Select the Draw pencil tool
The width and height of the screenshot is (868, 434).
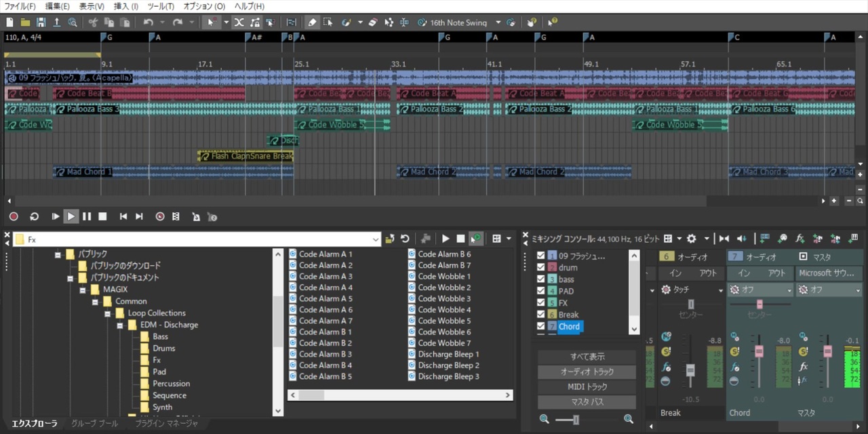point(312,22)
